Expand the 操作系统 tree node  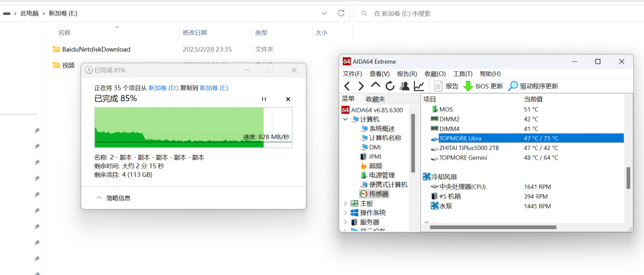pos(345,212)
